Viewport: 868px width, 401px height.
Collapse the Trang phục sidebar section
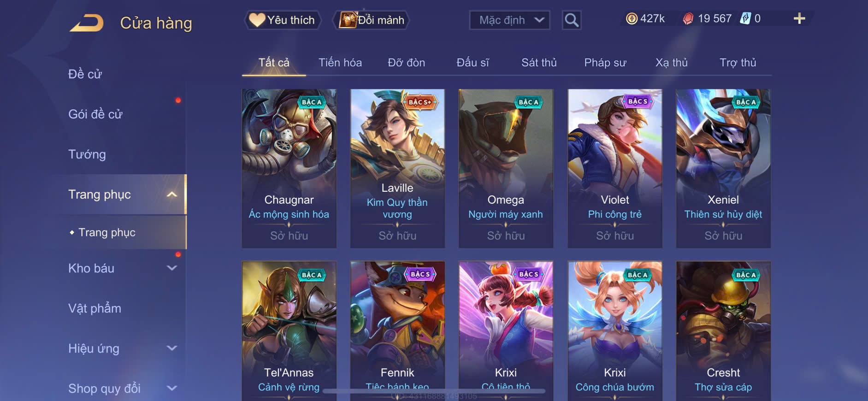[x=171, y=195]
